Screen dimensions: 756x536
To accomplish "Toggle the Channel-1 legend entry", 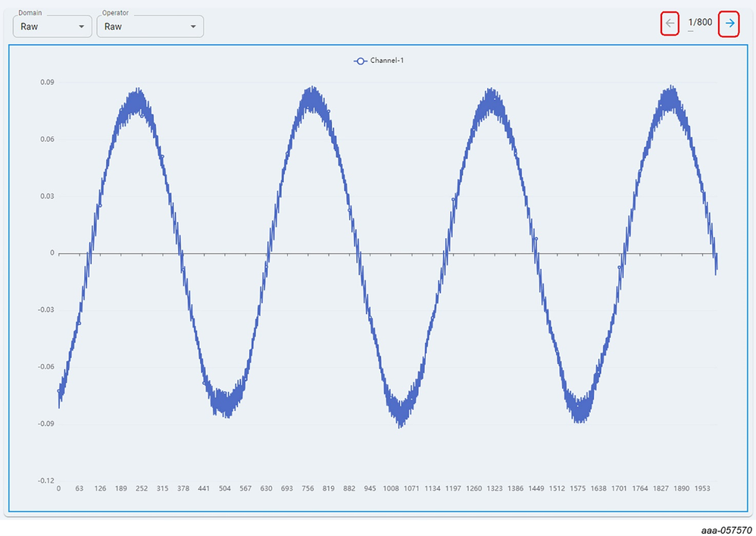I will [x=379, y=61].
